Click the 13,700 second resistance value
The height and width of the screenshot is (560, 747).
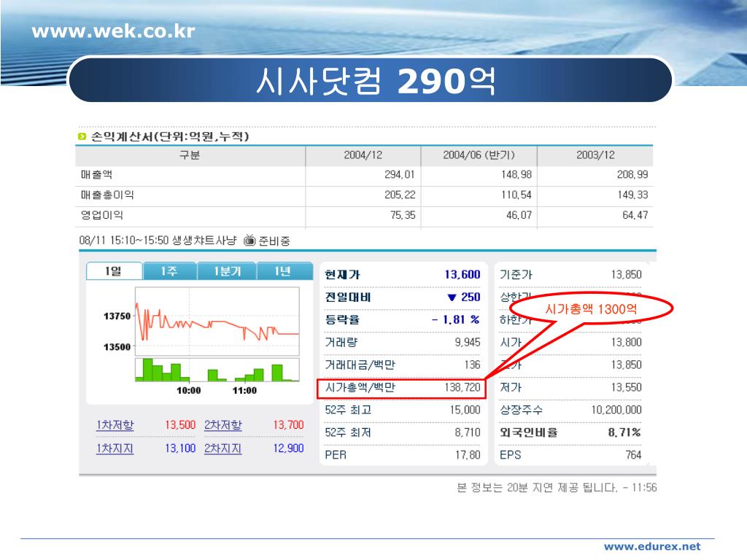[288, 425]
